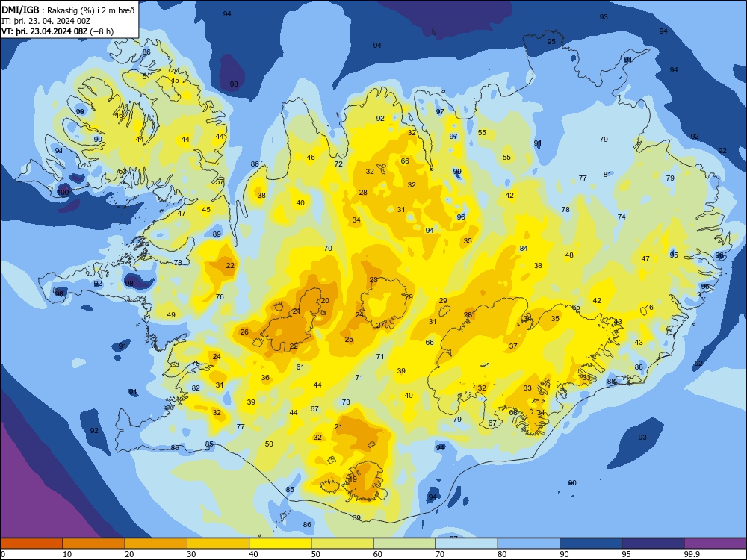Click the map value '89'
Image resolution: width=747 pixels, height=560 pixels.
click(x=217, y=234)
